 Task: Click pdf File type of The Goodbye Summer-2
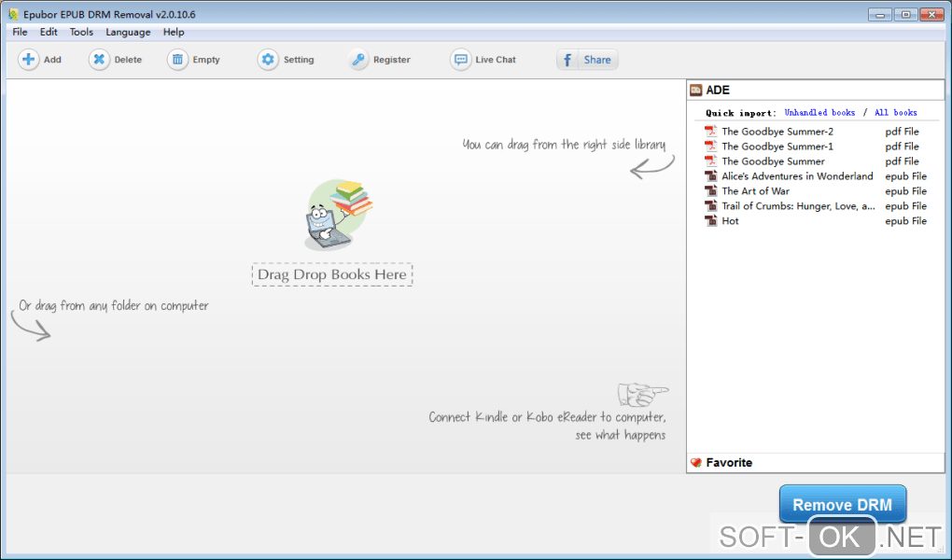902,132
